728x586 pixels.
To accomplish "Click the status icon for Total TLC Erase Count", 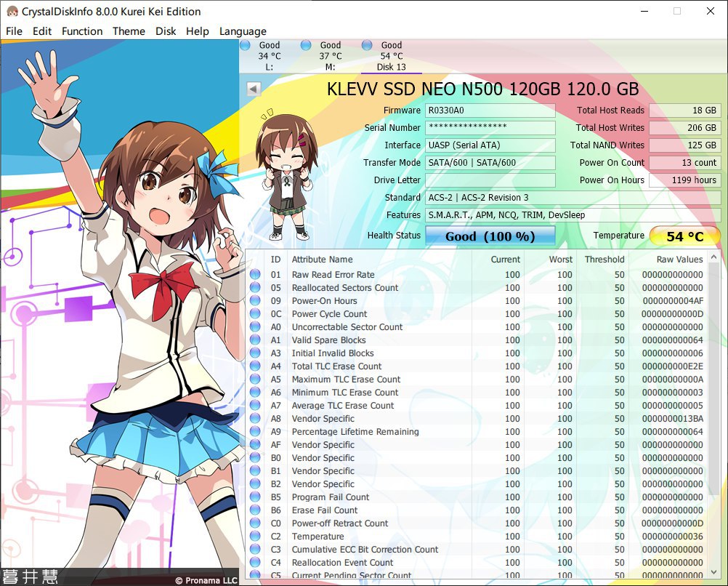I will 255,366.
